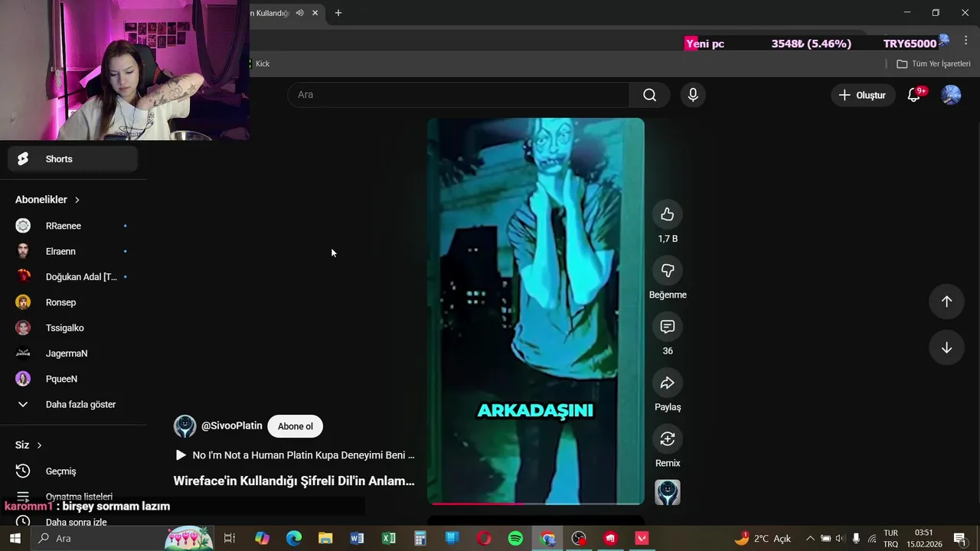Open Ronsep subscription channel
980x551 pixels.
[73, 302]
